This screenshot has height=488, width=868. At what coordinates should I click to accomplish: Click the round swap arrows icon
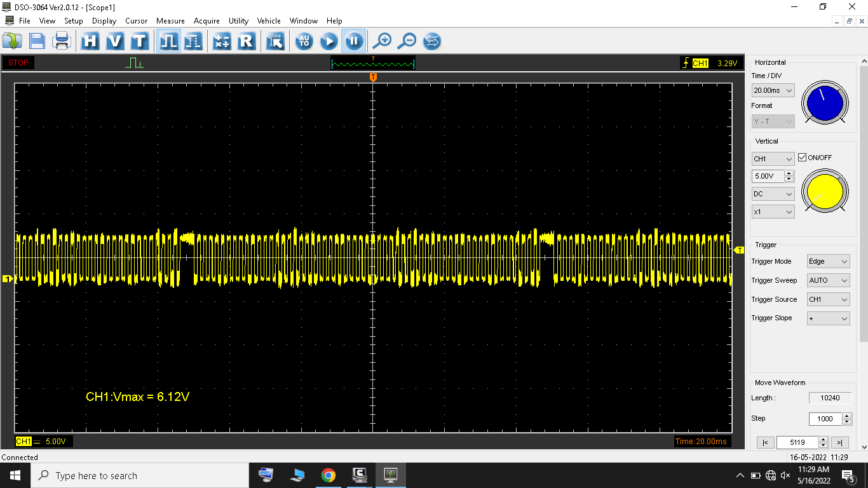click(x=431, y=41)
